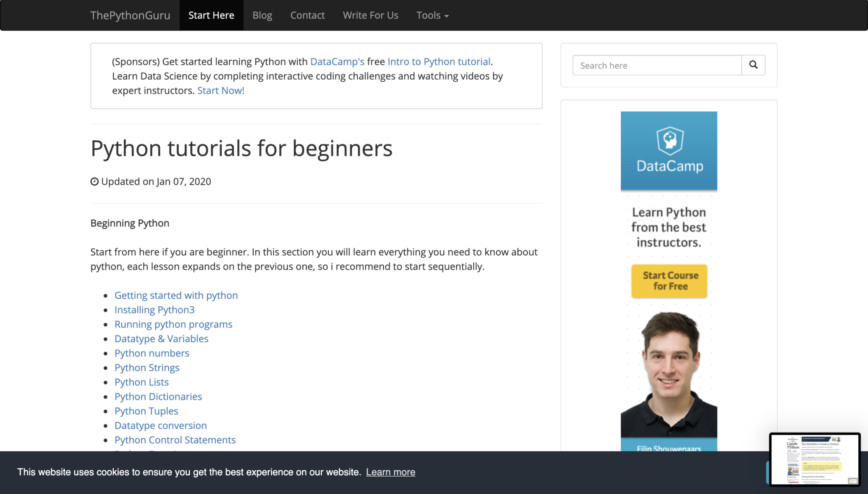The height and width of the screenshot is (494, 868).
Task: Open the Installing Python3 lesson
Action: tap(154, 310)
